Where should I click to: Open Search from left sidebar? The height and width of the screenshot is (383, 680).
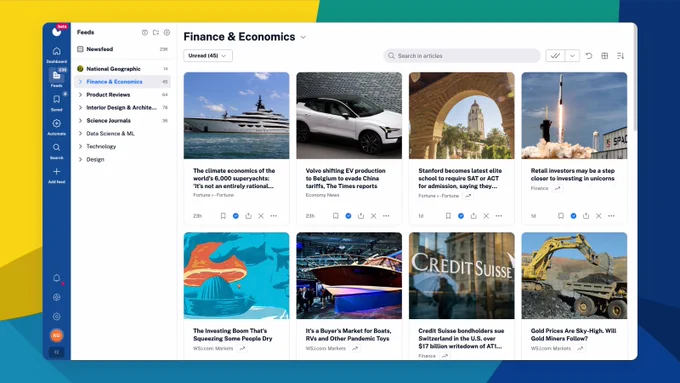click(56, 147)
